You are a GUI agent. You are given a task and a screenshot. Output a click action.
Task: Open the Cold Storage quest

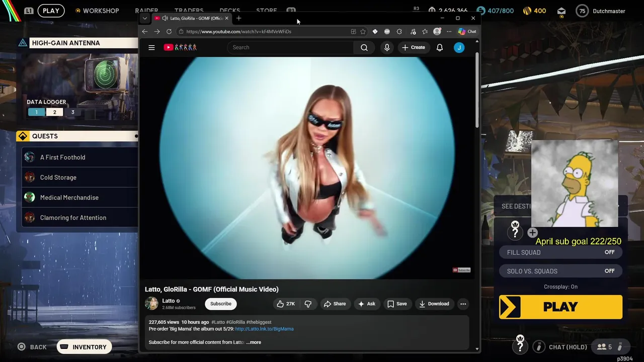pos(79,177)
